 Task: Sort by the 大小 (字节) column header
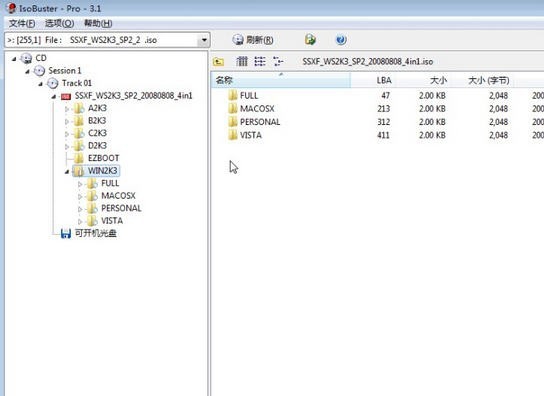pos(482,80)
